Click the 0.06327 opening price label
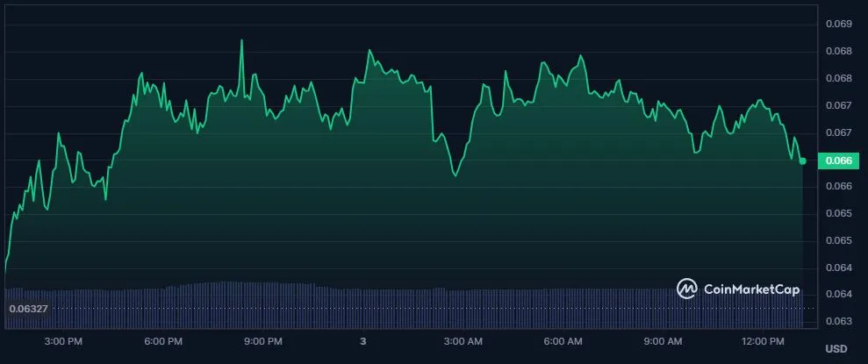The width and height of the screenshot is (868, 364). tap(29, 309)
